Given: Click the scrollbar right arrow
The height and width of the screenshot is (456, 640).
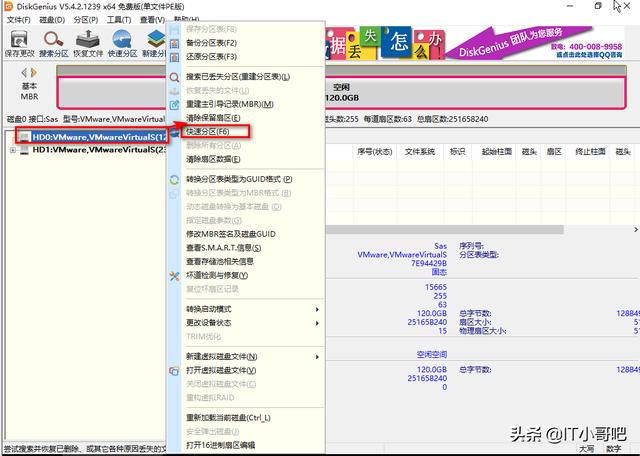Looking at the screenshot, I should (636, 230).
